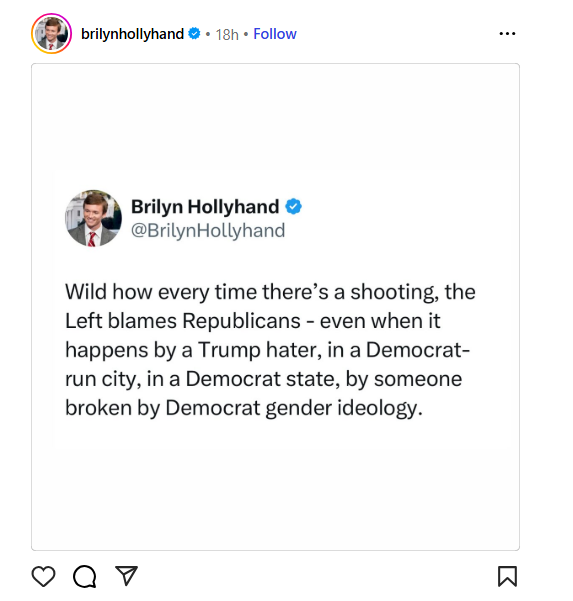
Task: Save the post with the bookmark icon
Action: tap(507, 576)
